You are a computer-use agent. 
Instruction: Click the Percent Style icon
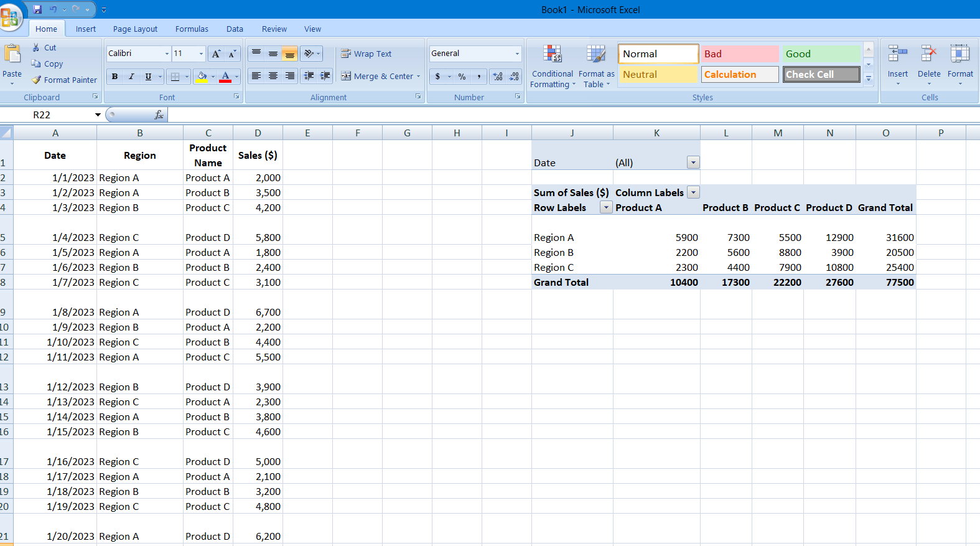[x=462, y=76]
